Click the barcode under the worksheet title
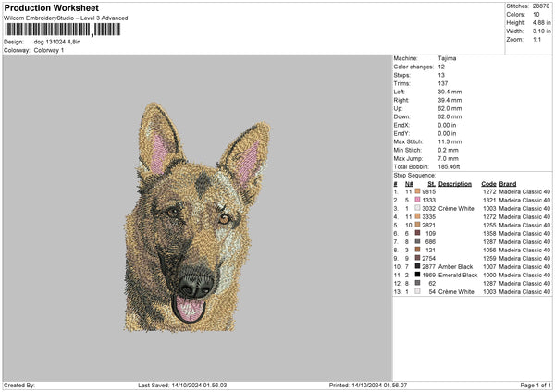 click(x=63, y=30)
